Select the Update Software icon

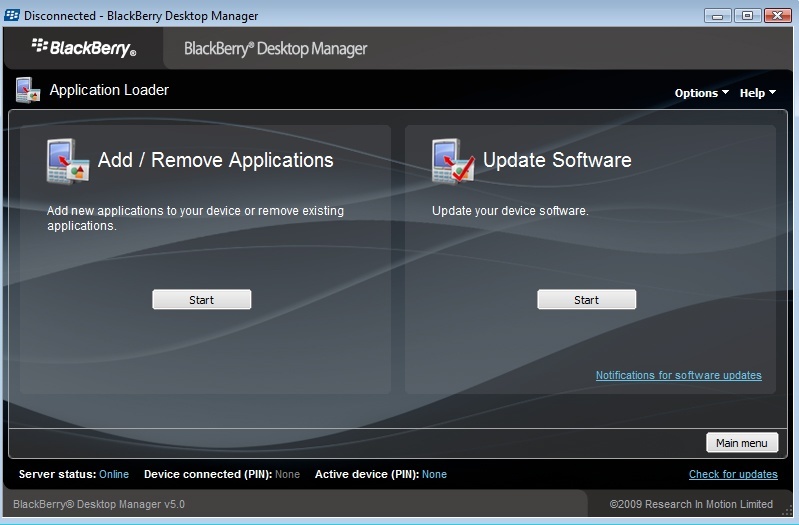pos(453,161)
